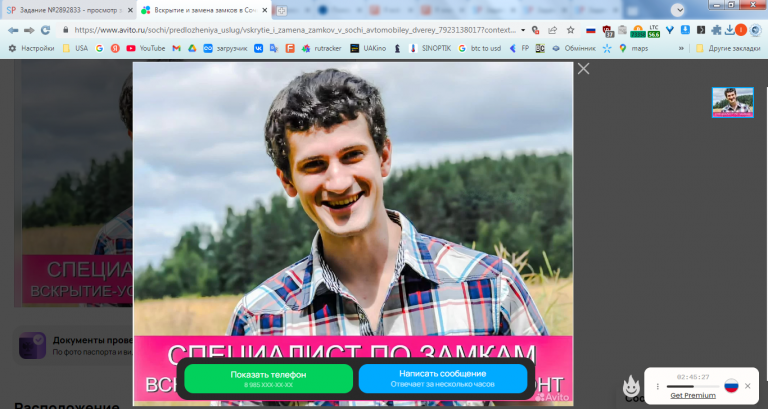This screenshot has width=768, height=409.
Task: Go forward with the browser forward arrow
Action: click(29, 30)
